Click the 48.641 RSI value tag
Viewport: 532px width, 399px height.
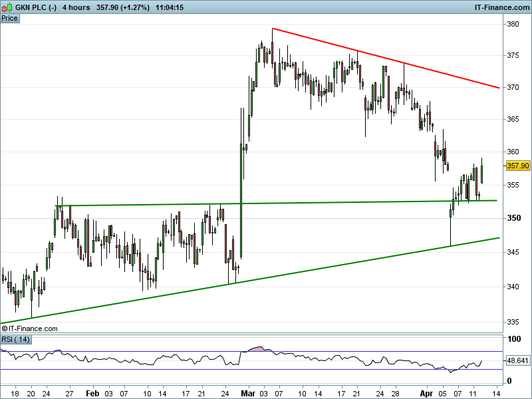(517, 360)
